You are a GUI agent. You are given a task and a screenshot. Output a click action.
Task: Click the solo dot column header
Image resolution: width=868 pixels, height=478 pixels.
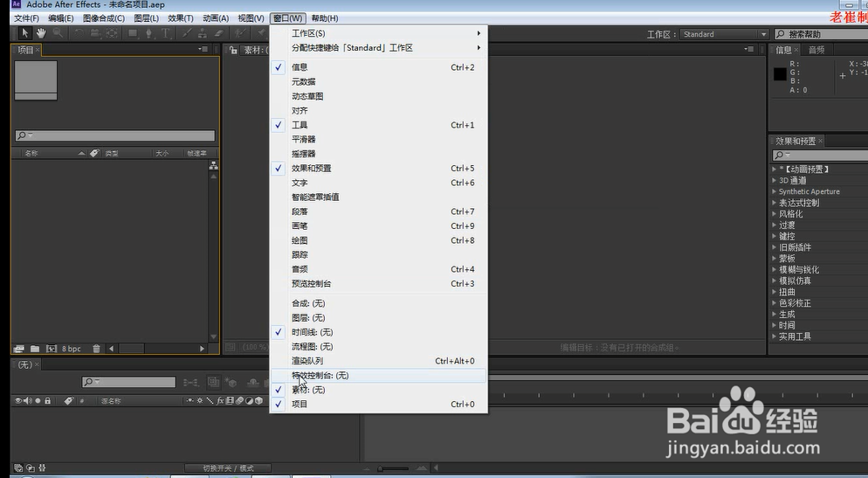pos(38,400)
